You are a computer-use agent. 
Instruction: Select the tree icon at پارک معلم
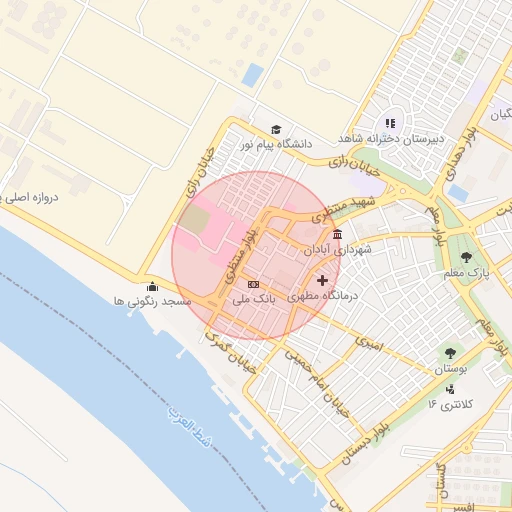[466, 257]
